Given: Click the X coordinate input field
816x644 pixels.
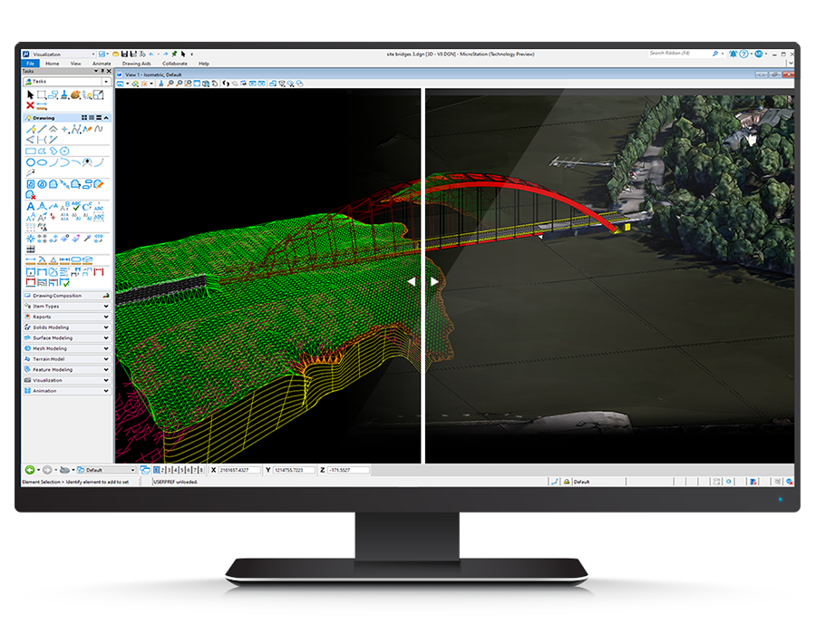Looking at the screenshot, I should pyautogui.click(x=238, y=470).
